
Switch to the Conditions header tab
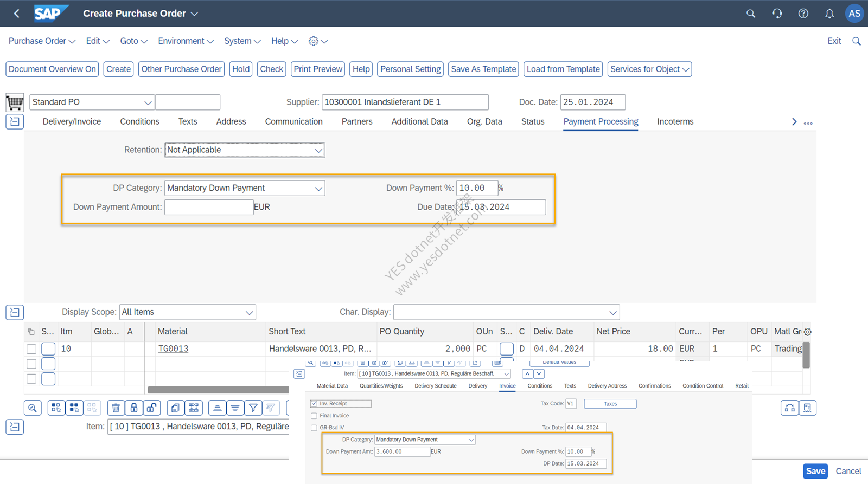(x=139, y=121)
